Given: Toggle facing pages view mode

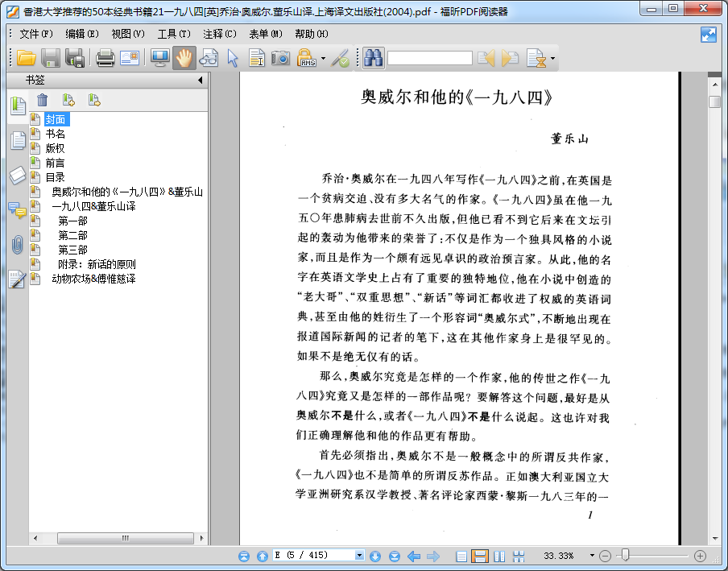Looking at the screenshot, I should [x=499, y=557].
